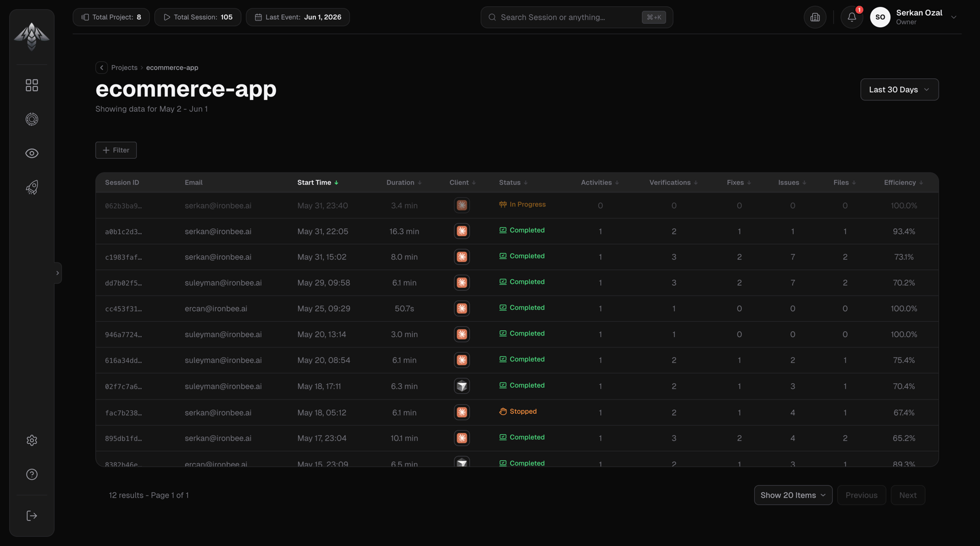The height and width of the screenshot is (546, 980).
Task: Open the rocket icon in the sidebar
Action: [32, 187]
